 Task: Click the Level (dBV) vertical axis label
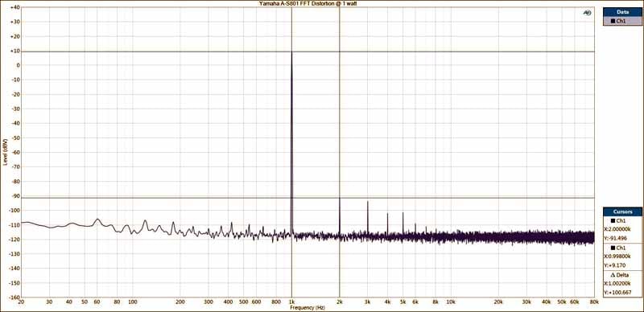5,152
